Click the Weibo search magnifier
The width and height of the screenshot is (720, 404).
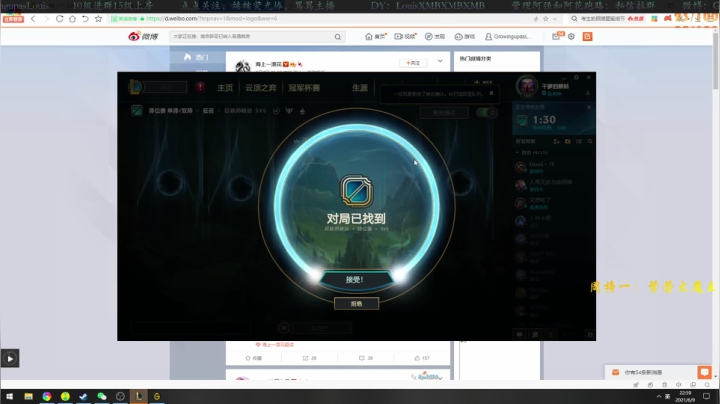(338, 37)
